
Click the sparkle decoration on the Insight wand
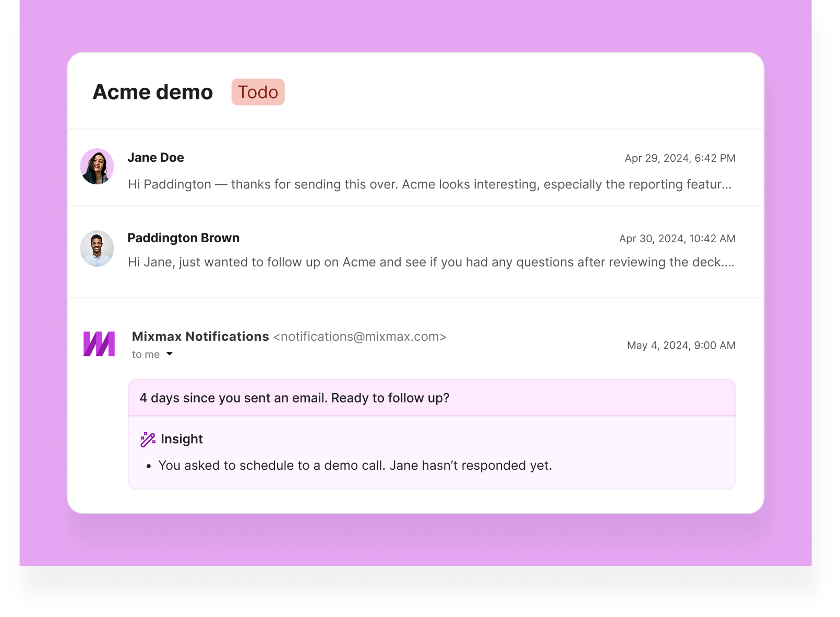pyautogui.click(x=144, y=434)
